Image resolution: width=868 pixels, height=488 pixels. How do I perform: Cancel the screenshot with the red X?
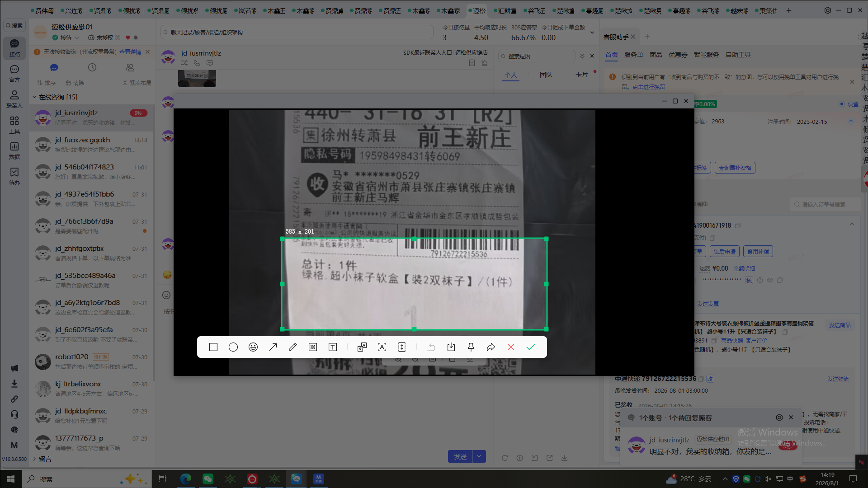511,347
